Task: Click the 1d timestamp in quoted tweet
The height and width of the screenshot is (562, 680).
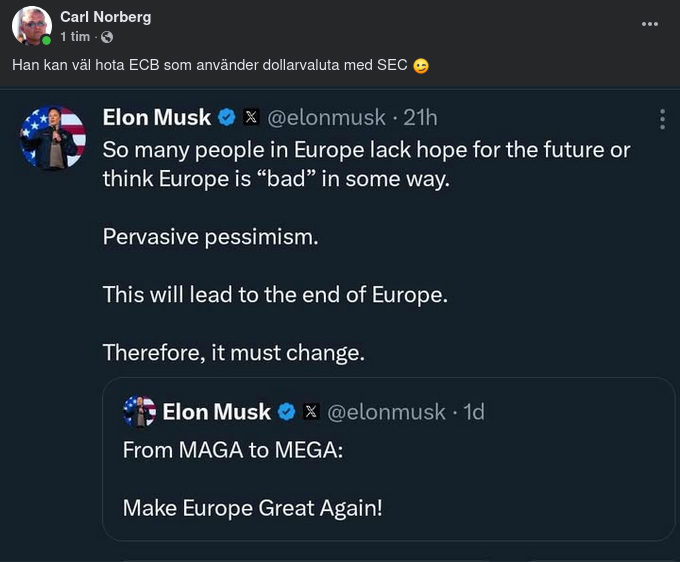Action: (473, 412)
